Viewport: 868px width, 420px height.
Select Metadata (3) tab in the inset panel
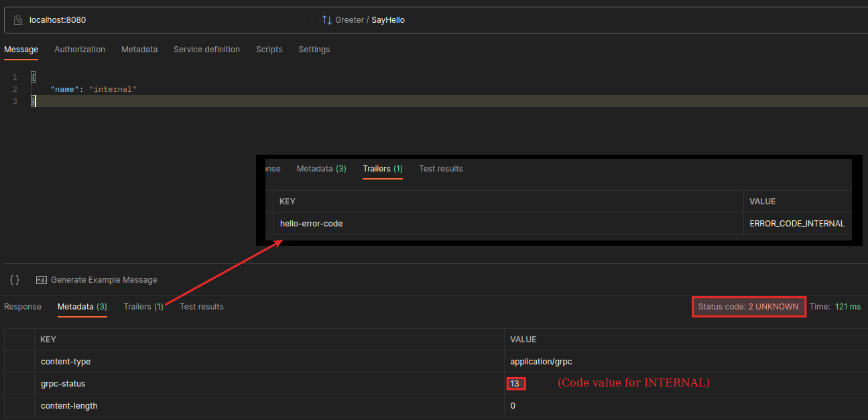coord(322,169)
